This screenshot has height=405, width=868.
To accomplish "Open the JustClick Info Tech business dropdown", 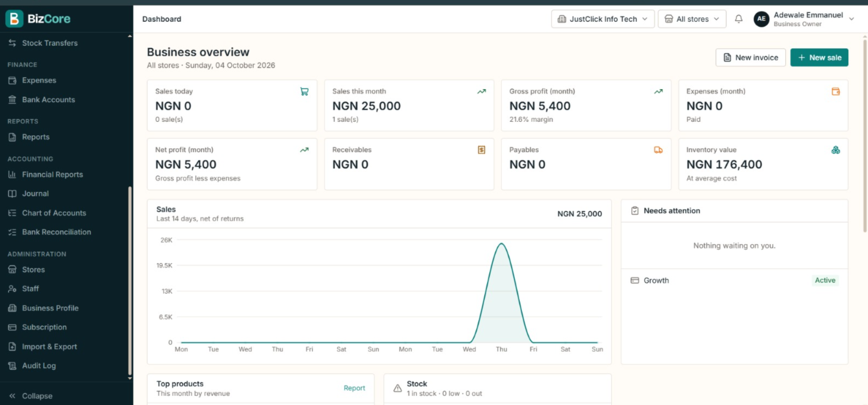I will [603, 19].
